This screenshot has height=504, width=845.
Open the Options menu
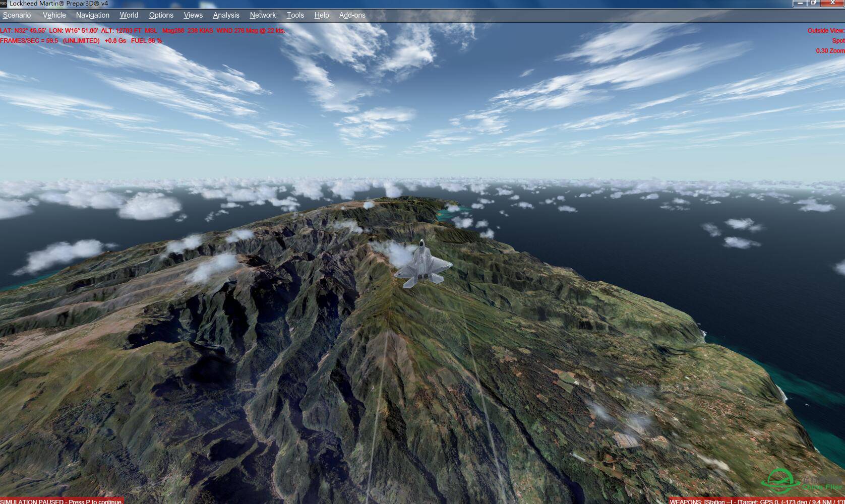[161, 15]
